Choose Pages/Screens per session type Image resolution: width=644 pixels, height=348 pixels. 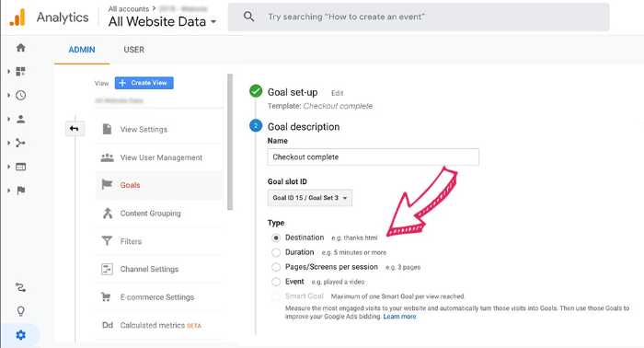[276, 267]
